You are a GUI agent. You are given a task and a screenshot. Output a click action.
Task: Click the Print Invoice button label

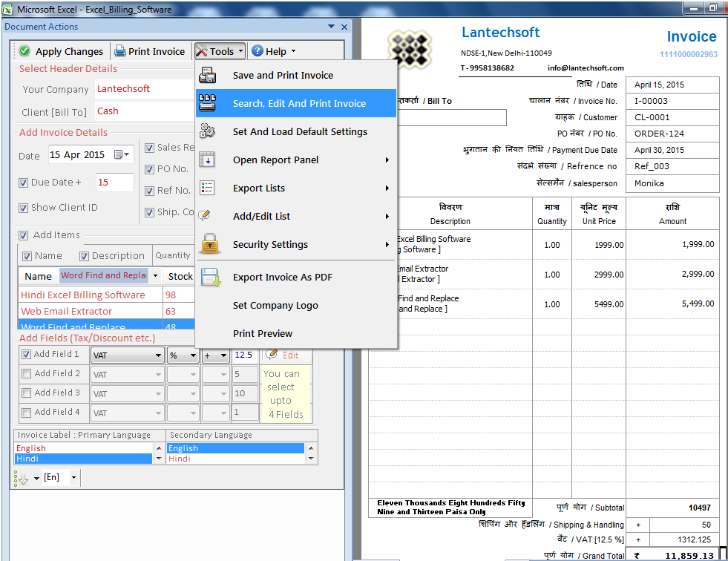click(157, 51)
